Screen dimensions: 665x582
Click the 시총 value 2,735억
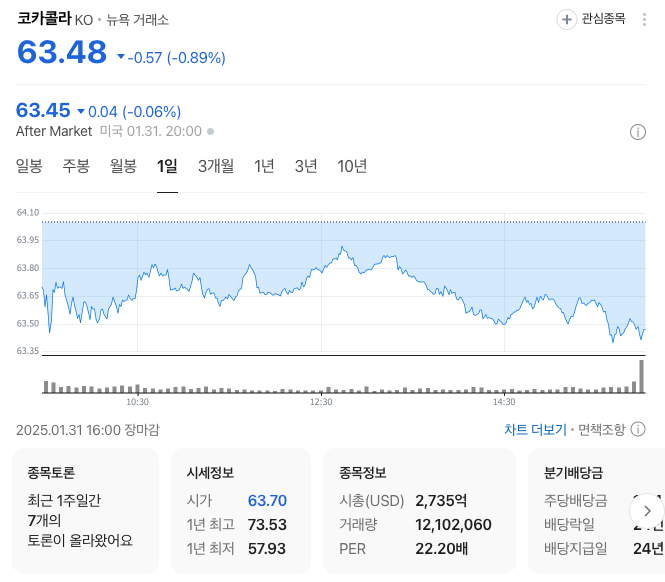(441, 501)
